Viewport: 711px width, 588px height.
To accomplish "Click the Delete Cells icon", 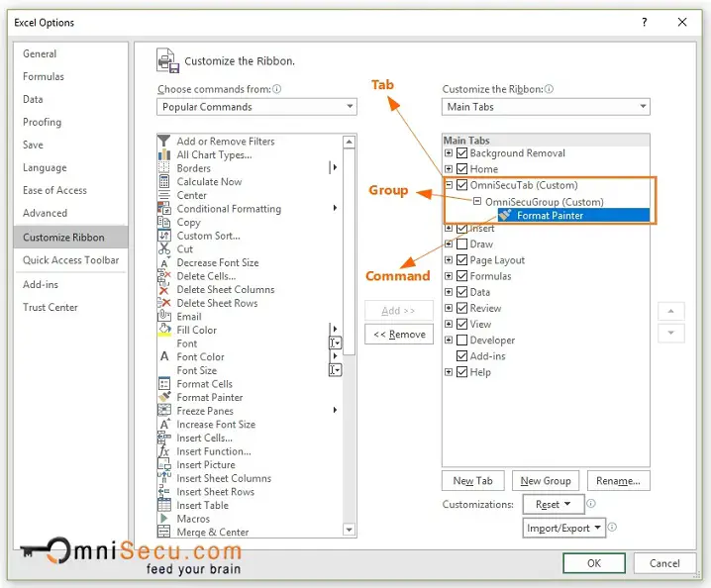I will coord(163,276).
